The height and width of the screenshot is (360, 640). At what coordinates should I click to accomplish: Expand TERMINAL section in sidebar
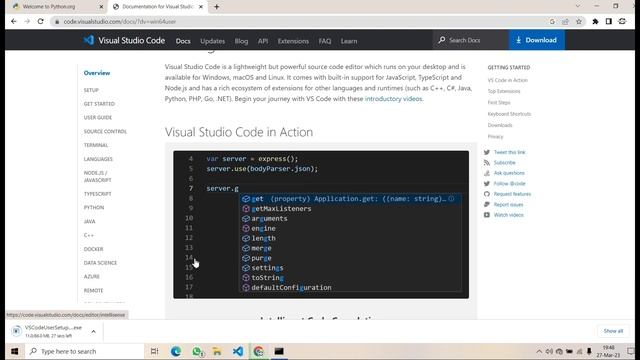coord(96,145)
